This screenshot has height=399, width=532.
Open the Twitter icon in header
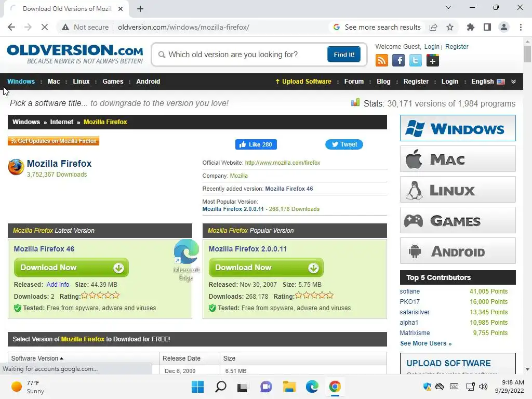pos(415,60)
